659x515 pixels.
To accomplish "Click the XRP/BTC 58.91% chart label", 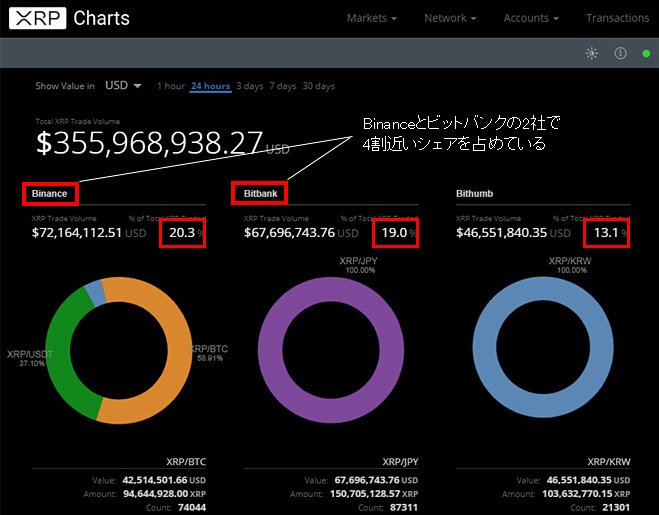I will click(209, 353).
